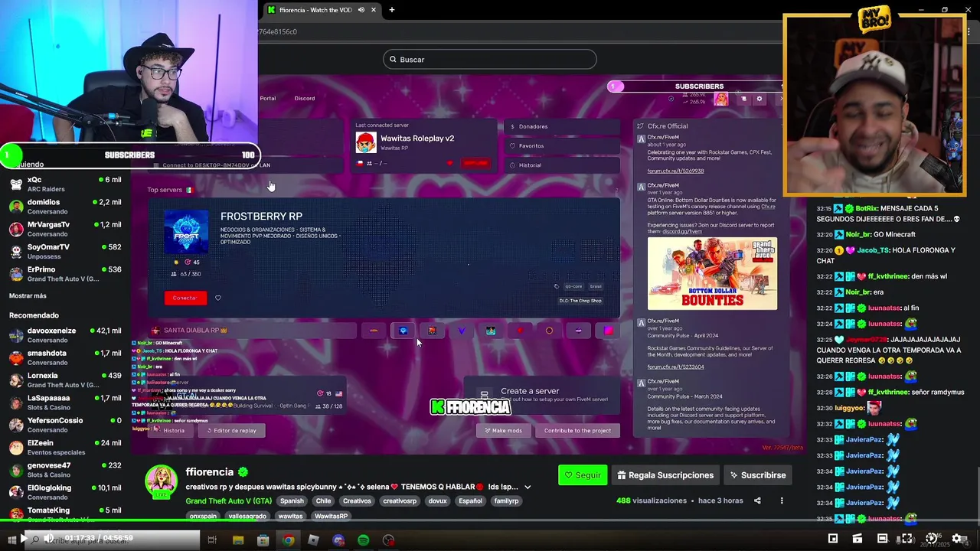
Task: Open YefersonCossio recommended channel
Action: point(64,425)
